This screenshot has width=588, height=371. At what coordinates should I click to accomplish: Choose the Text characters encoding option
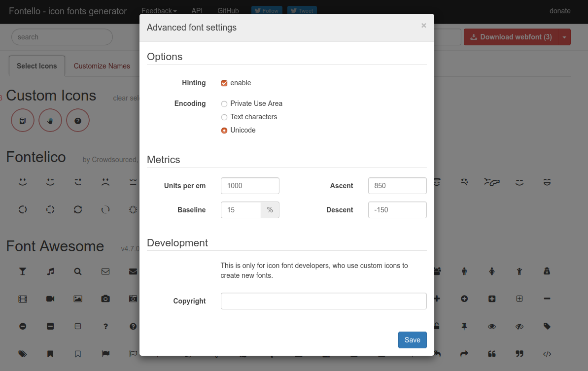[224, 117]
